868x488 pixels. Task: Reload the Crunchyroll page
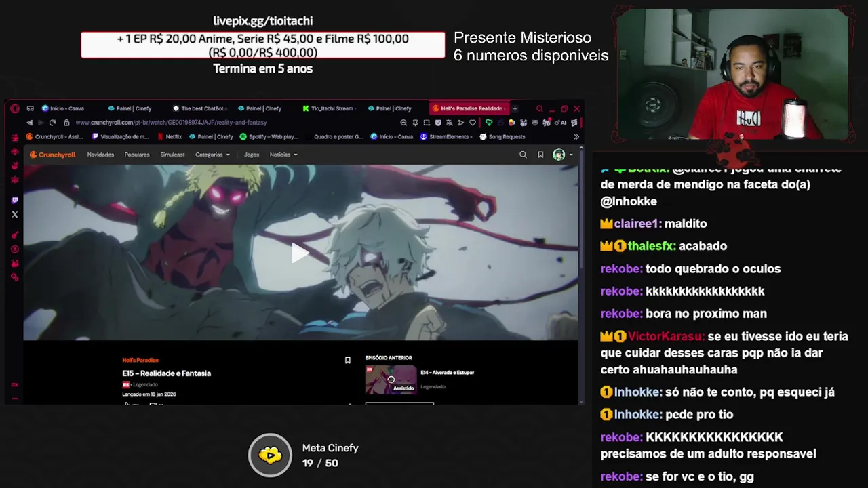click(x=52, y=123)
